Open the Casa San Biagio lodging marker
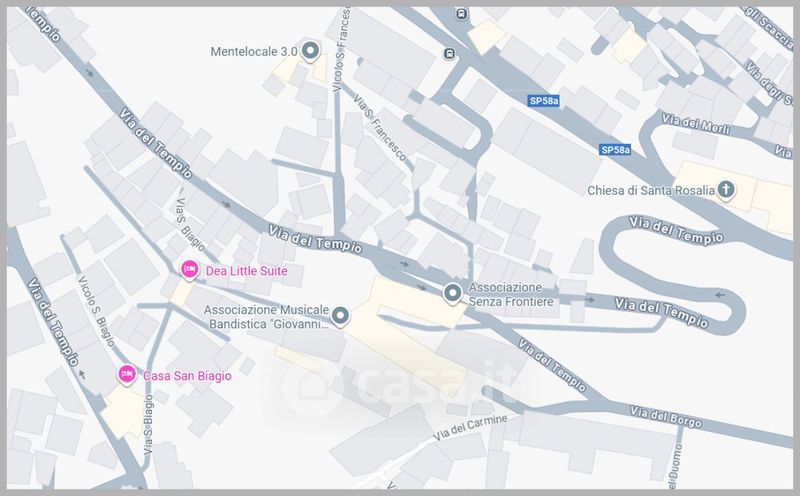The height and width of the screenshot is (496, 800). (x=127, y=375)
